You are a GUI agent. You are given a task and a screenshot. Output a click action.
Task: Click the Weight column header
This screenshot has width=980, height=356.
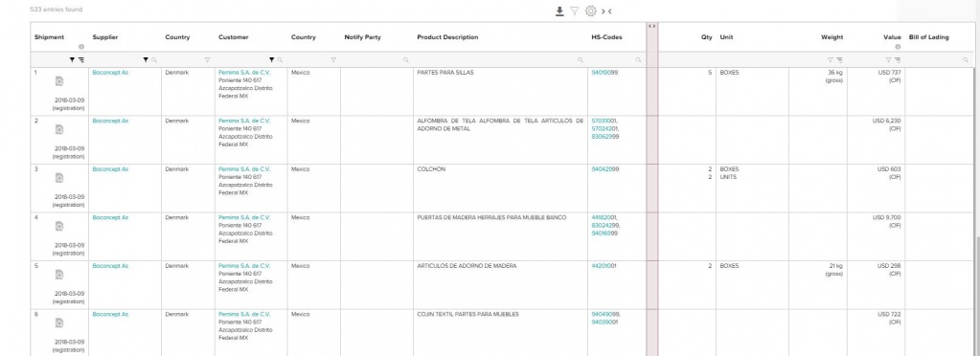pyautogui.click(x=832, y=37)
